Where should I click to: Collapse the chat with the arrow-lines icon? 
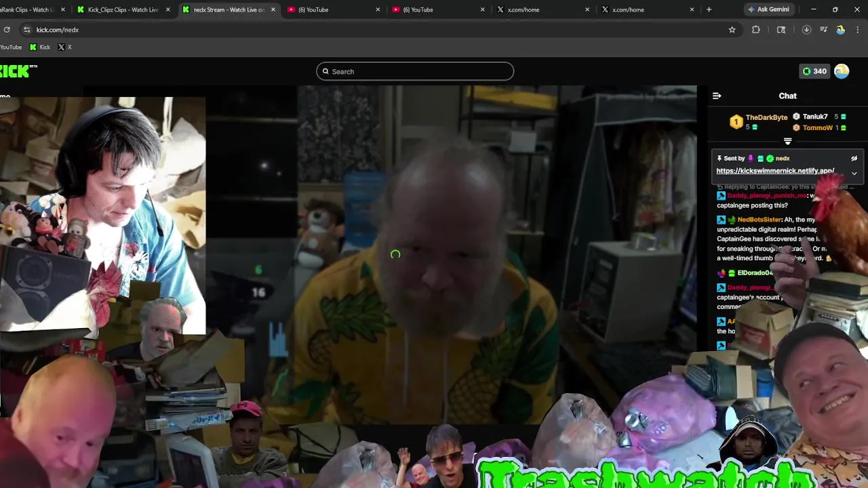717,96
